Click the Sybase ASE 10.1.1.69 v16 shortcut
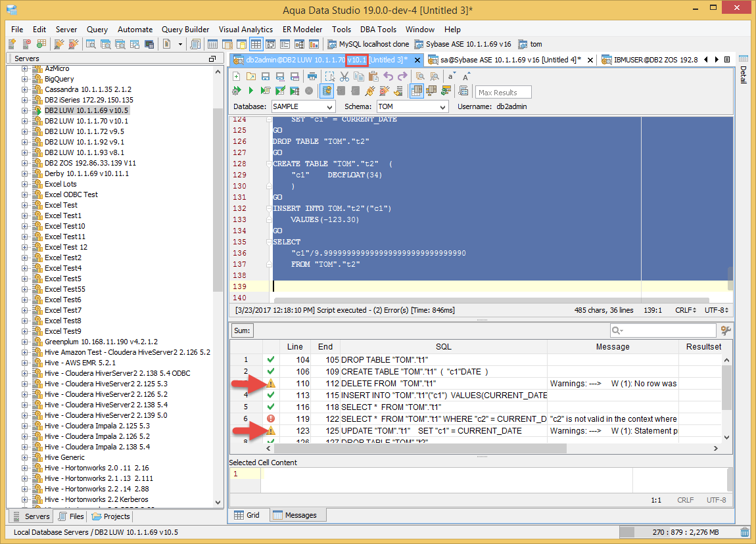This screenshot has width=756, height=544. (463, 44)
